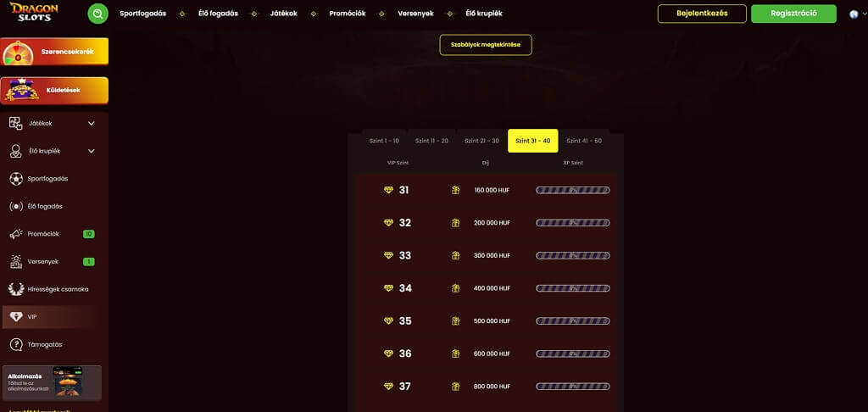This screenshot has height=412, width=868.
Task: Click the Promóciók megaphone icon
Action: (x=16, y=234)
